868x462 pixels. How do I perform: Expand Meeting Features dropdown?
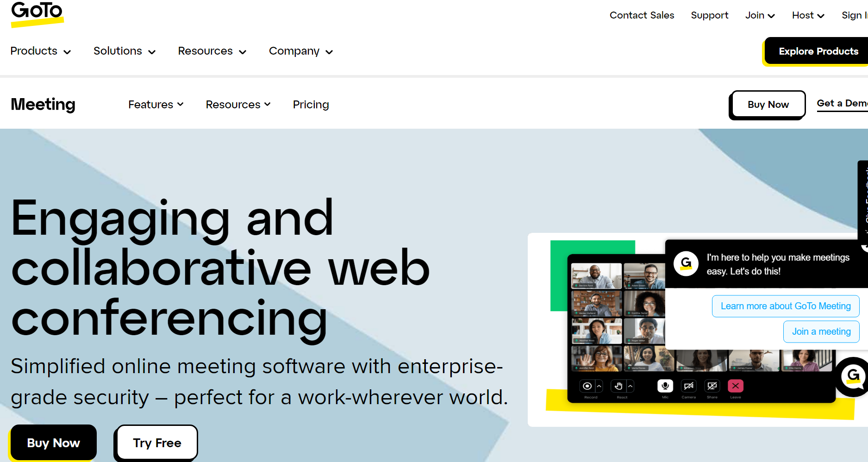[x=156, y=105]
